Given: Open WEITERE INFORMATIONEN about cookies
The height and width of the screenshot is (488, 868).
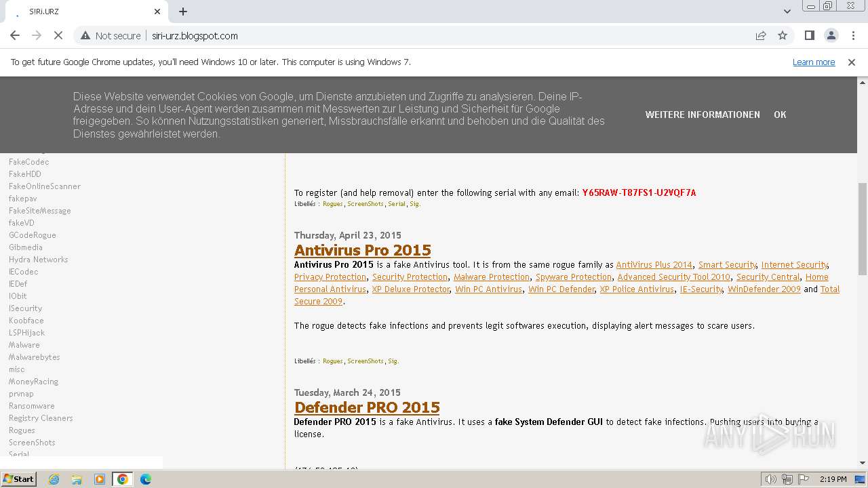Looking at the screenshot, I should pyautogui.click(x=703, y=115).
